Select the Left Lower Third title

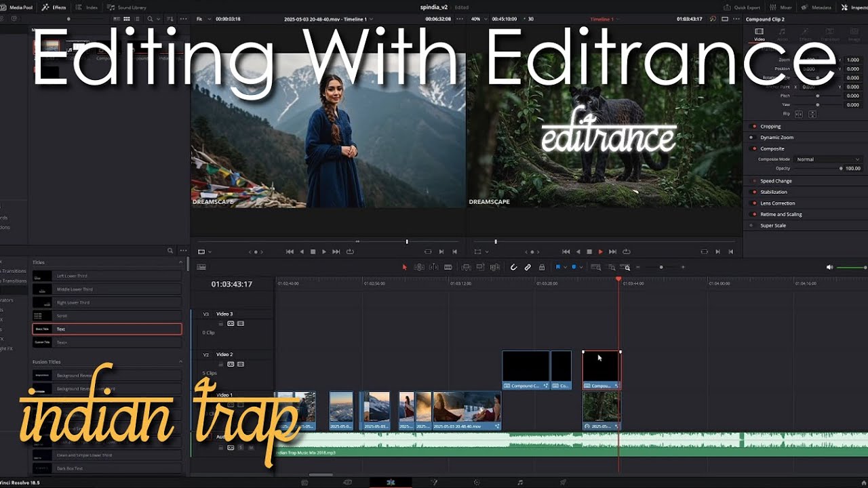(x=107, y=276)
